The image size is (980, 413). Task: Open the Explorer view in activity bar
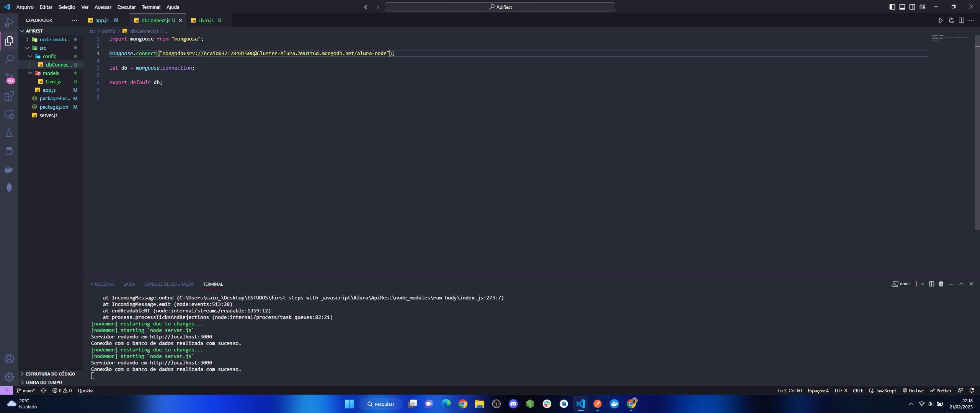point(9,41)
